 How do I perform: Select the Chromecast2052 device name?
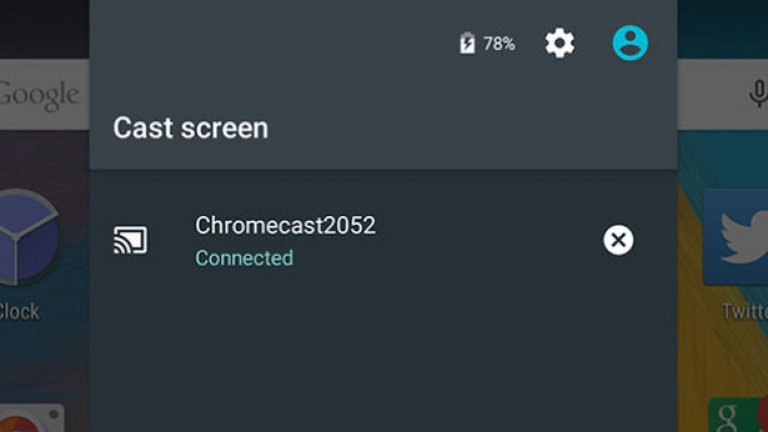click(x=285, y=225)
